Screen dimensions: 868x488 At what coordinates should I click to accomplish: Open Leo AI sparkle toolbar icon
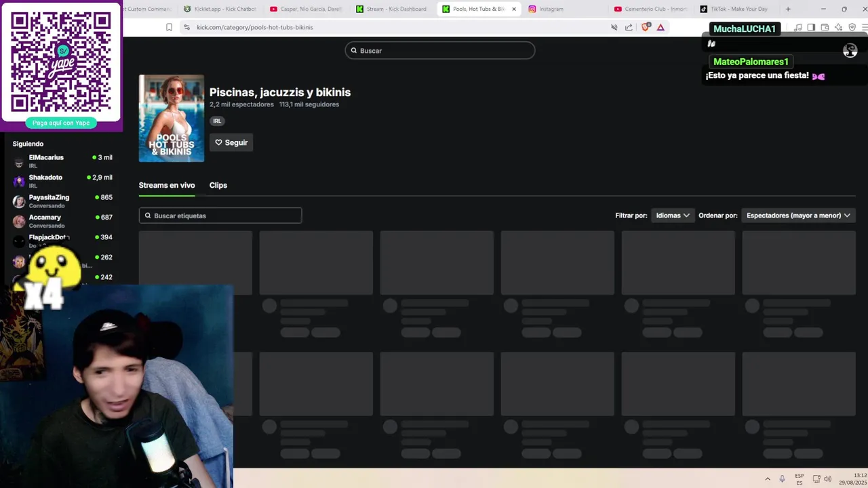[x=839, y=27]
